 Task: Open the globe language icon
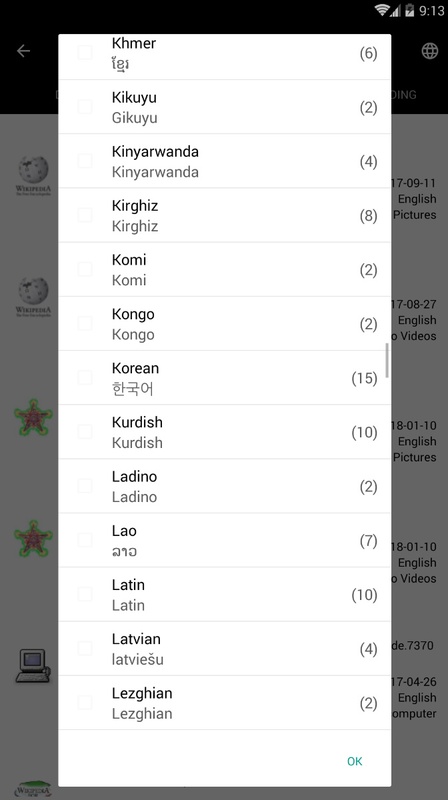430,51
